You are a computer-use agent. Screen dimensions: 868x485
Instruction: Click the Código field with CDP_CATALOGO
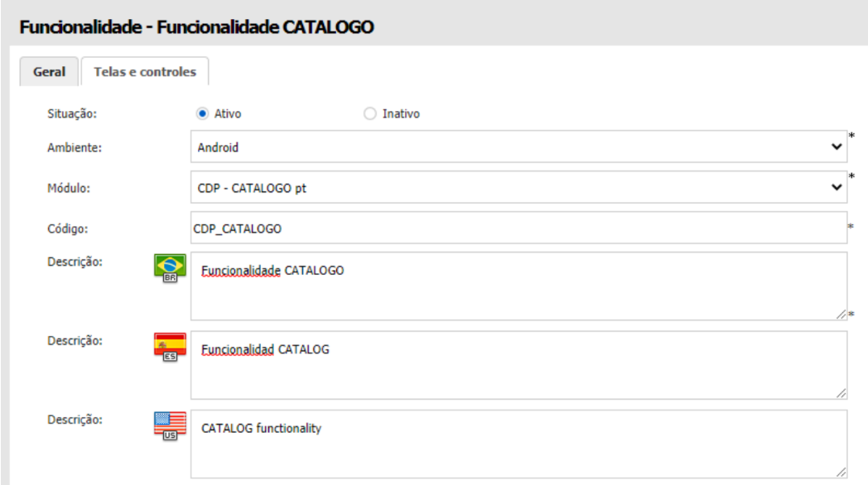click(518, 228)
